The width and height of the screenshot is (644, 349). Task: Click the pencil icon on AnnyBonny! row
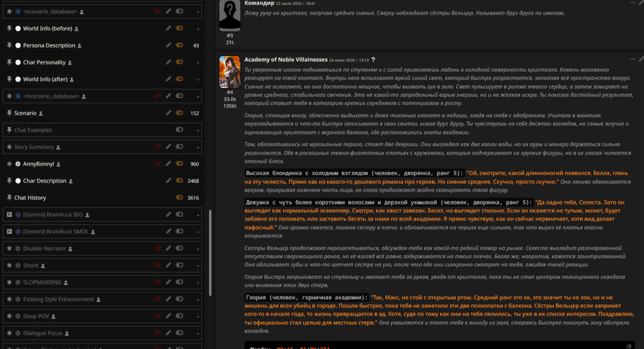coord(169,164)
